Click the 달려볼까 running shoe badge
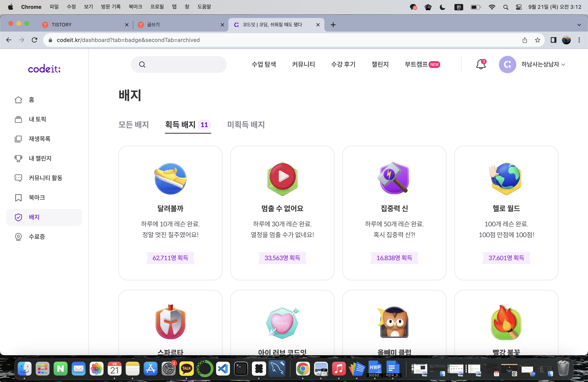The height and width of the screenshot is (382, 588). coord(170,179)
